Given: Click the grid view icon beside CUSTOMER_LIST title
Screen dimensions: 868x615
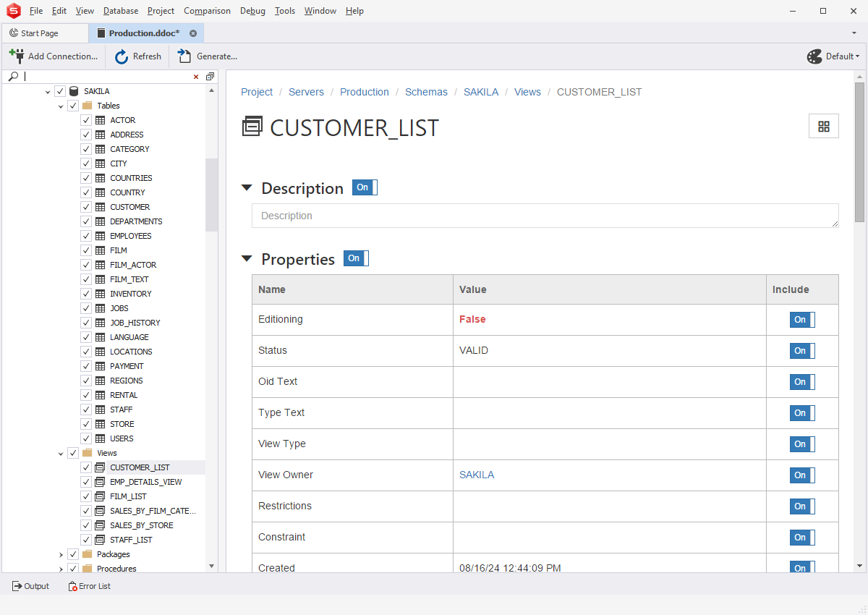Looking at the screenshot, I should (x=823, y=127).
